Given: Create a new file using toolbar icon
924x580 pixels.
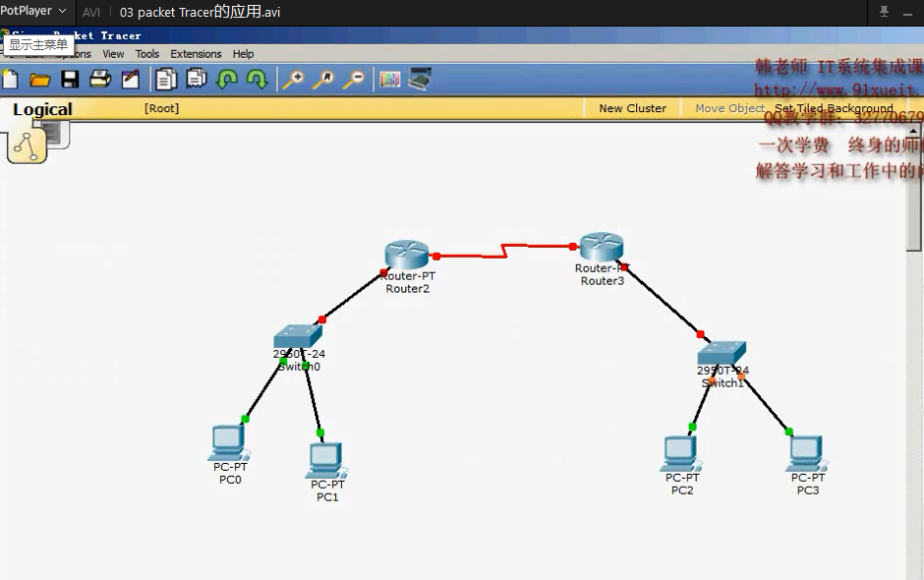Looking at the screenshot, I should point(10,79).
